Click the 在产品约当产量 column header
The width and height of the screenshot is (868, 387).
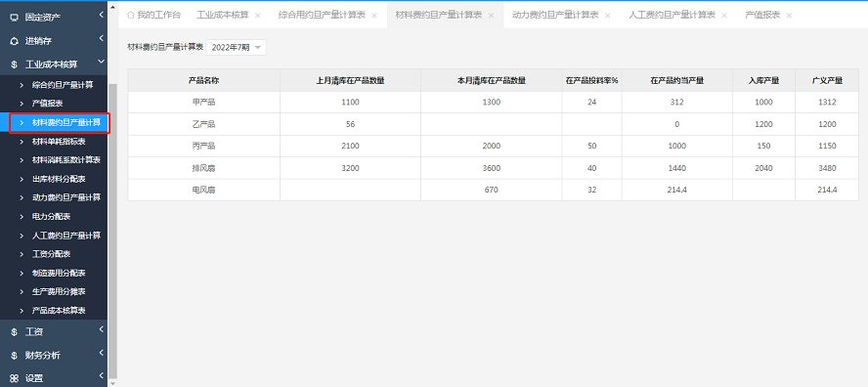pyautogui.click(x=677, y=80)
